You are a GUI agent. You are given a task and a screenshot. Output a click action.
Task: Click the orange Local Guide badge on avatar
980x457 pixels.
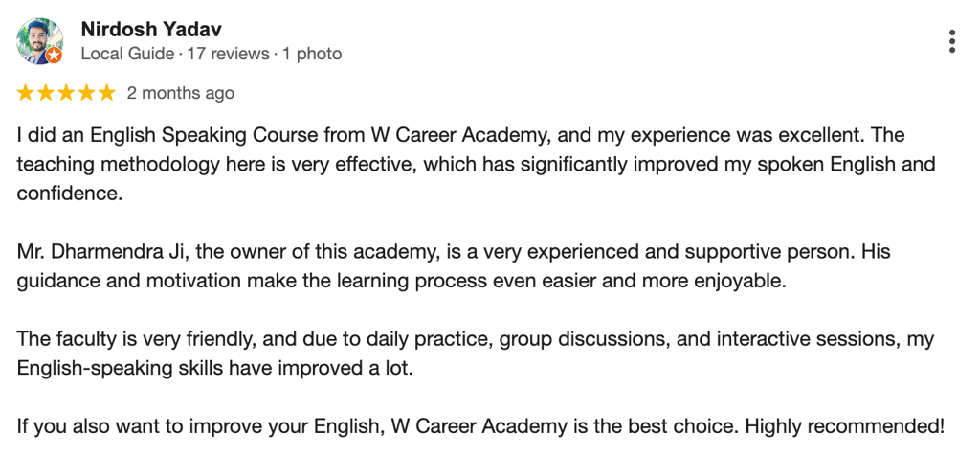(x=55, y=56)
